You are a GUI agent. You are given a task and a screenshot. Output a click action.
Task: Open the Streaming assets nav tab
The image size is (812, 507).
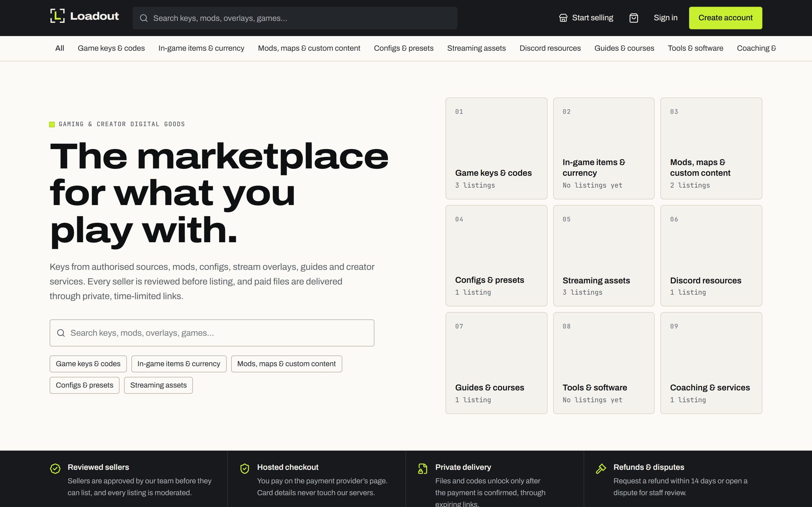pyautogui.click(x=476, y=48)
